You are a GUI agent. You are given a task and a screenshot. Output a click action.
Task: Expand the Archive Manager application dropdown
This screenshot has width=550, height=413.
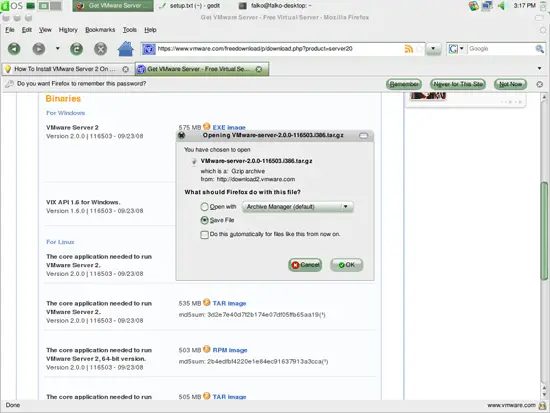tap(297, 207)
